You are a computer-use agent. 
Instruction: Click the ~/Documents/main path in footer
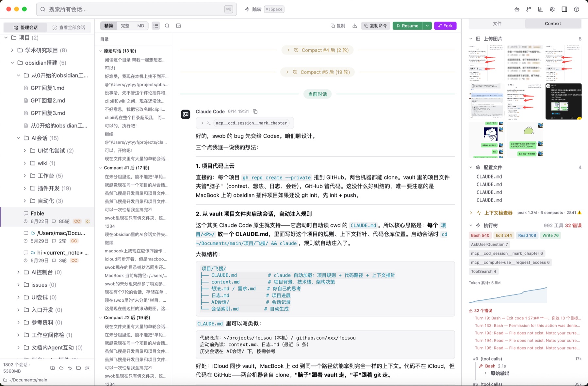point(25,380)
